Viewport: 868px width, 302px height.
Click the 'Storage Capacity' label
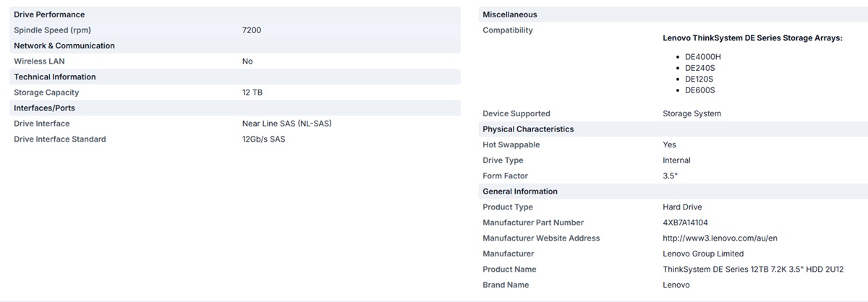(46, 92)
